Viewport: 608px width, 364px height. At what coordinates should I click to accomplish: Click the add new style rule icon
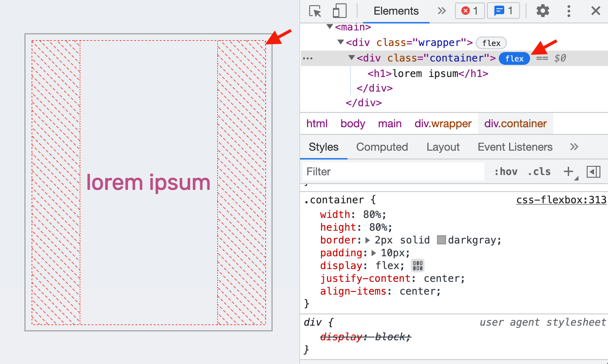point(568,170)
